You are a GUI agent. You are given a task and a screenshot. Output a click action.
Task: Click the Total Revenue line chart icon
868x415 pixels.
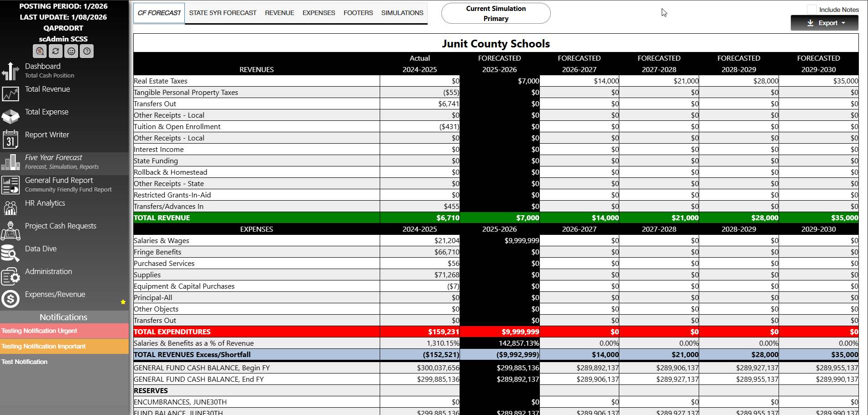(10, 94)
